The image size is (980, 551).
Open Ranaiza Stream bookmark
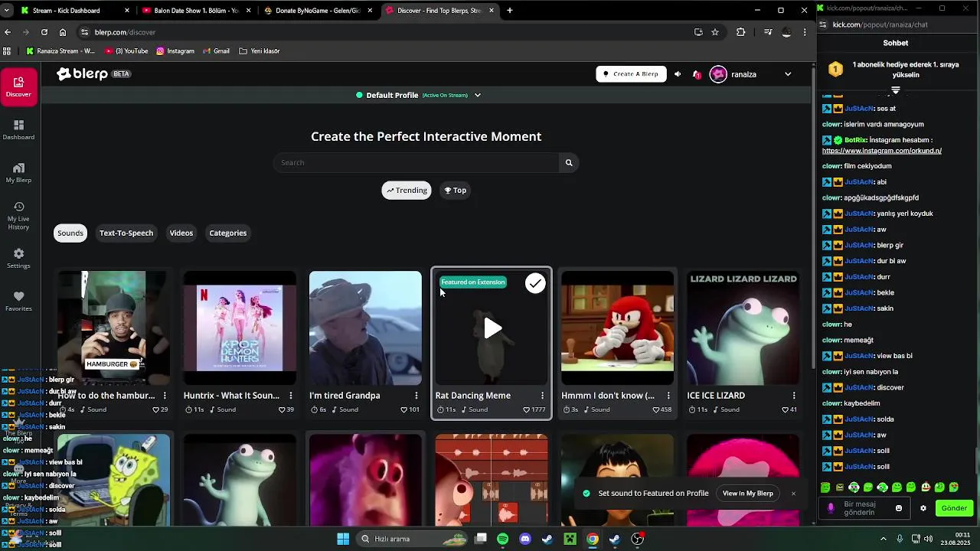[60, 51]
